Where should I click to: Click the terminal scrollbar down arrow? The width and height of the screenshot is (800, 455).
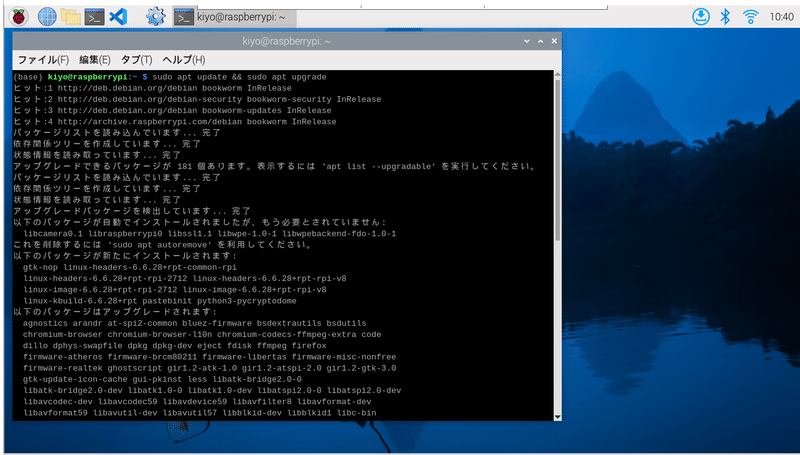(557, 417)
